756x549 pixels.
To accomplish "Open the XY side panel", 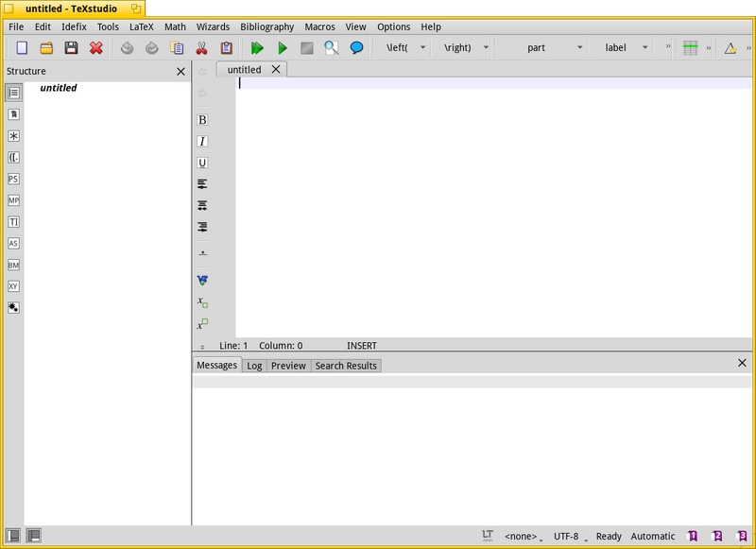I will tap(13, 286).
